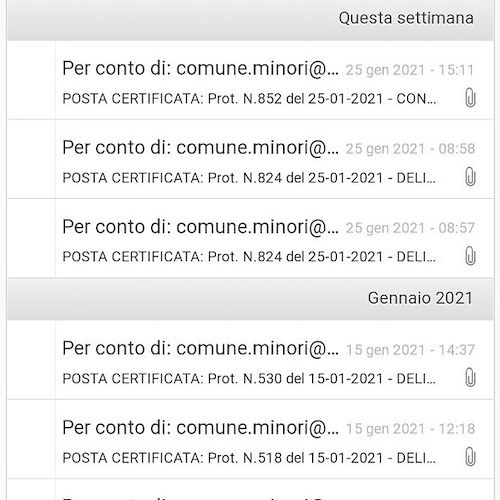Image resolution: width=500 pixels, height=500 pixels.
Task: Click paperclip icon on 08:57 email
Action: (470, 256)
